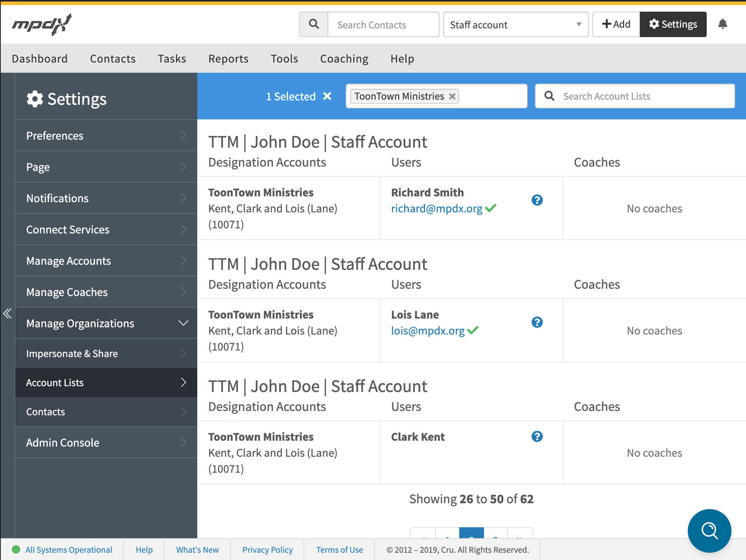The image size is (746, 560).
Task: Open Contacts under Manage Organizations
Action: pyautogui.click(x=106, y=411)
